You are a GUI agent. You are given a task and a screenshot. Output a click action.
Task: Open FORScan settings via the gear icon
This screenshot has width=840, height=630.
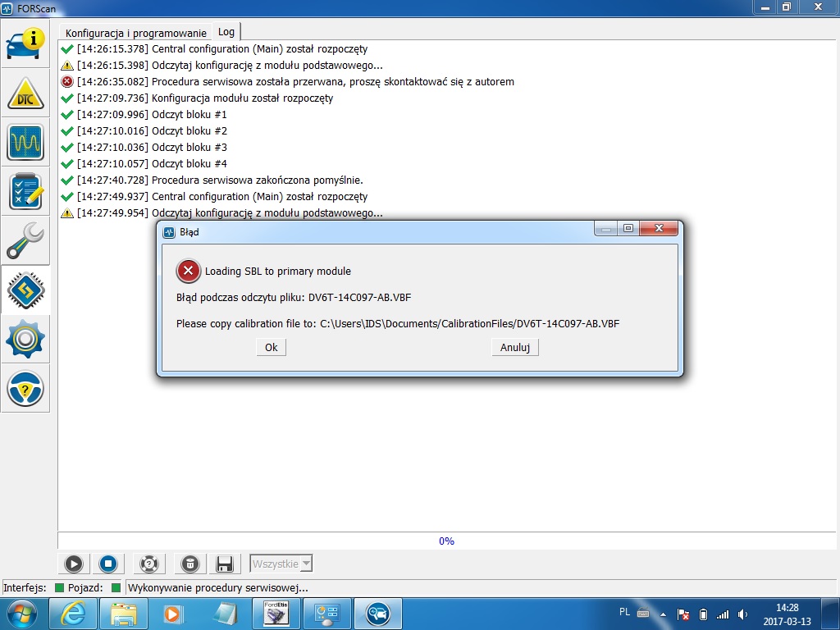pos(25,339)
